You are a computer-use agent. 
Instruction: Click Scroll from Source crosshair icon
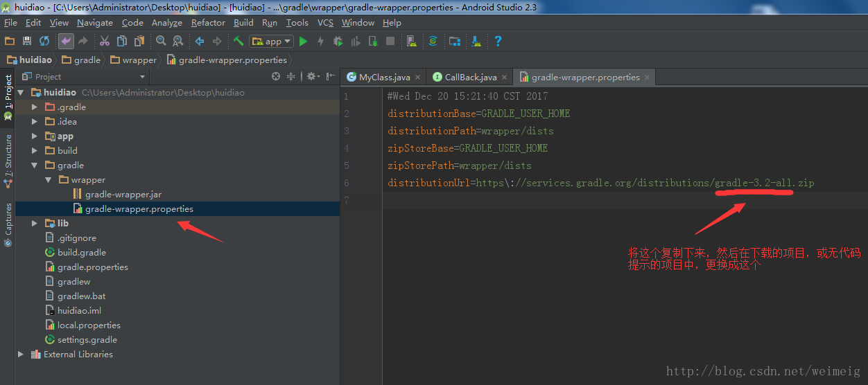click(x=276, y=76)
